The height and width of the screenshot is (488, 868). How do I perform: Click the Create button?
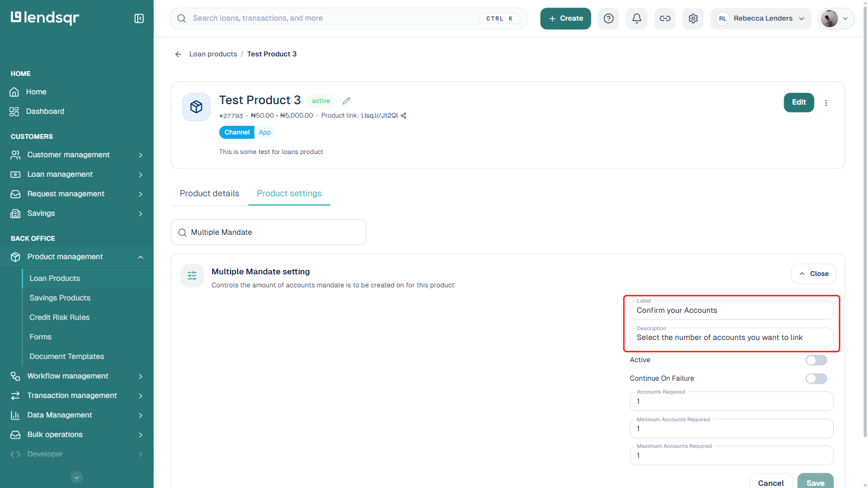pos(565,18)
